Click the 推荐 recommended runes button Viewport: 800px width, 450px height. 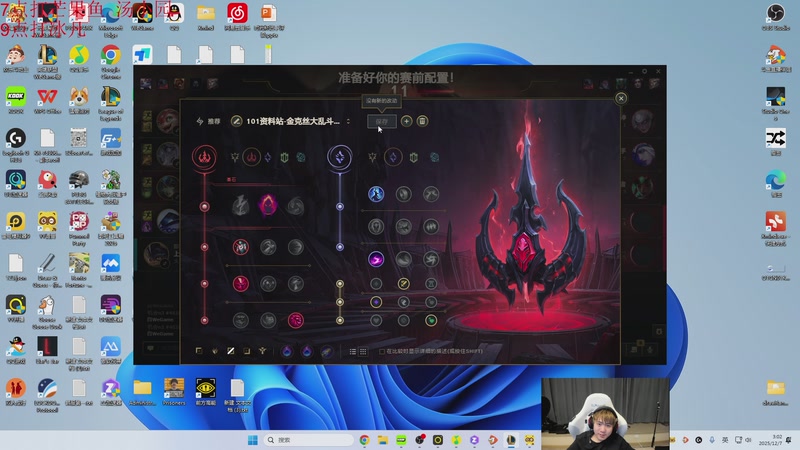(209, 121)
